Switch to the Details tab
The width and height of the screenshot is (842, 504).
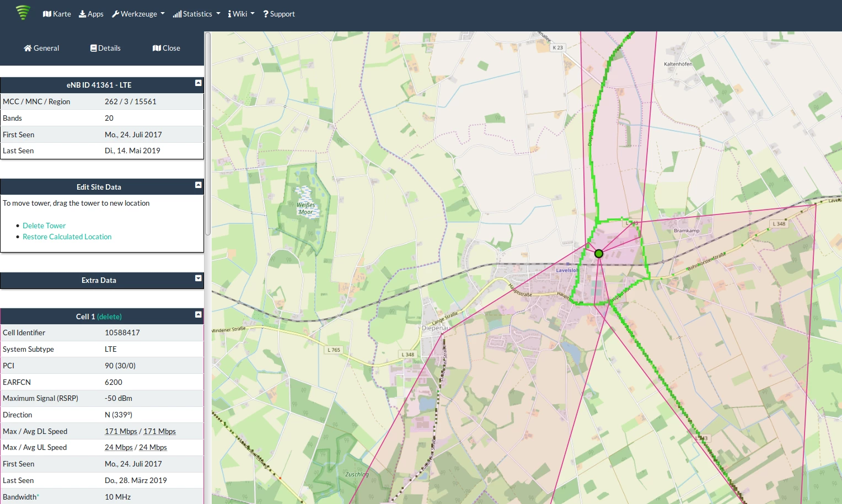(x=105, y=48)
